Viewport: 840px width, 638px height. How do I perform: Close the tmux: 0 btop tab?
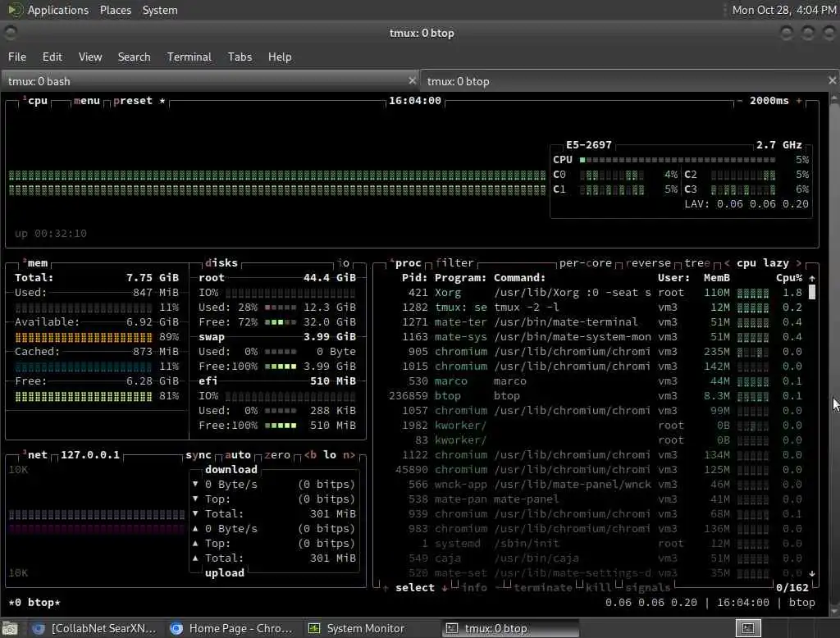[x=832, y=80]
